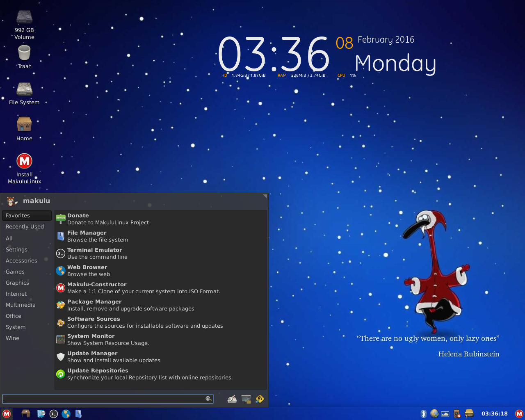
Task: Open Package Manager entry
Action: 161,305
